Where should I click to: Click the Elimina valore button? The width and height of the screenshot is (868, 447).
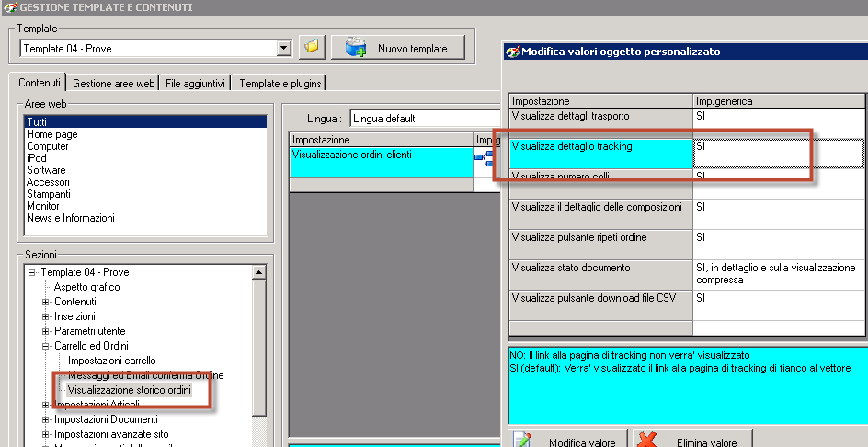point(692,440)
